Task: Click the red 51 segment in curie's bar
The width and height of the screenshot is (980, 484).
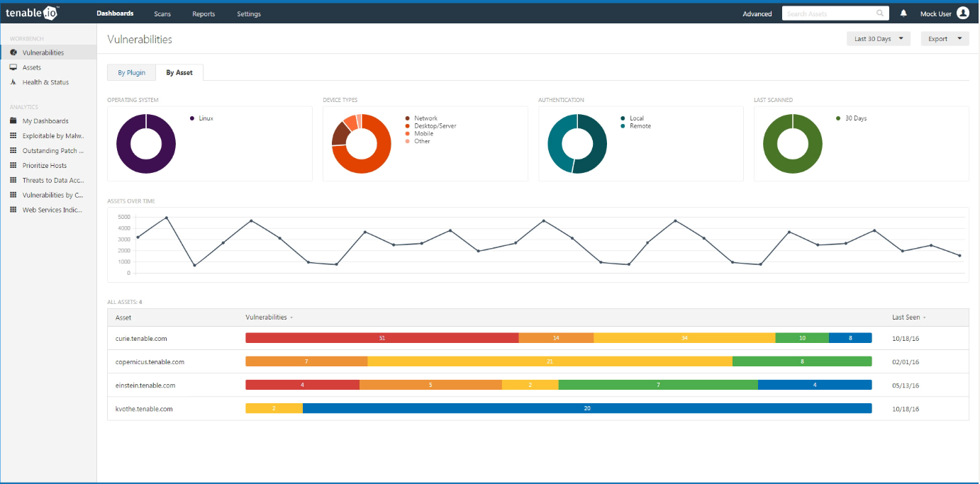Action: pos(382,338)
